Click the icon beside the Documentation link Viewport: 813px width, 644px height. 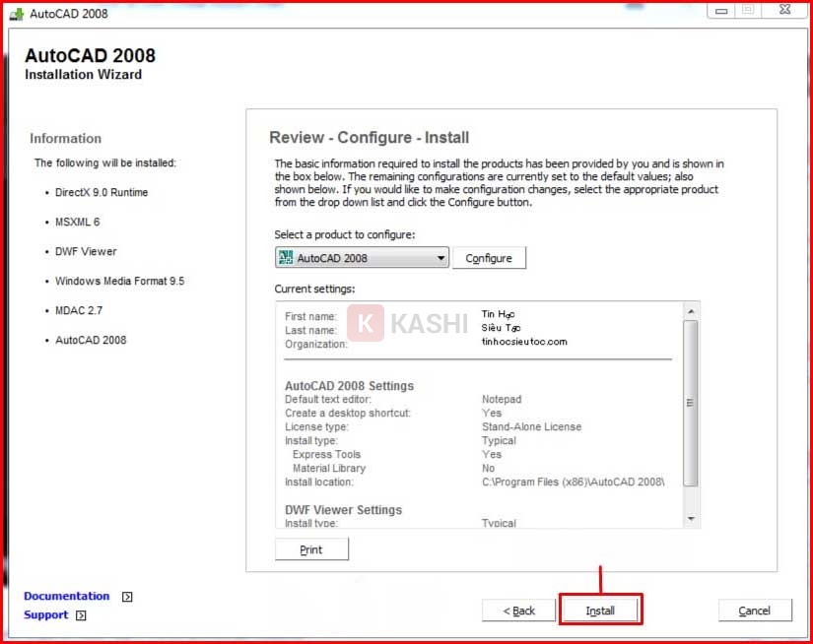point(127,597)
